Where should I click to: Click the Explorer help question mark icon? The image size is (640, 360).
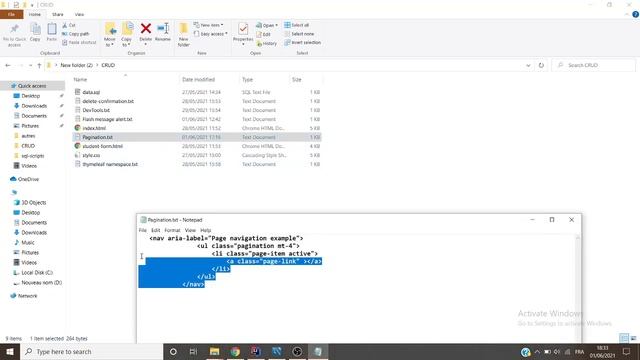(635, 14)
